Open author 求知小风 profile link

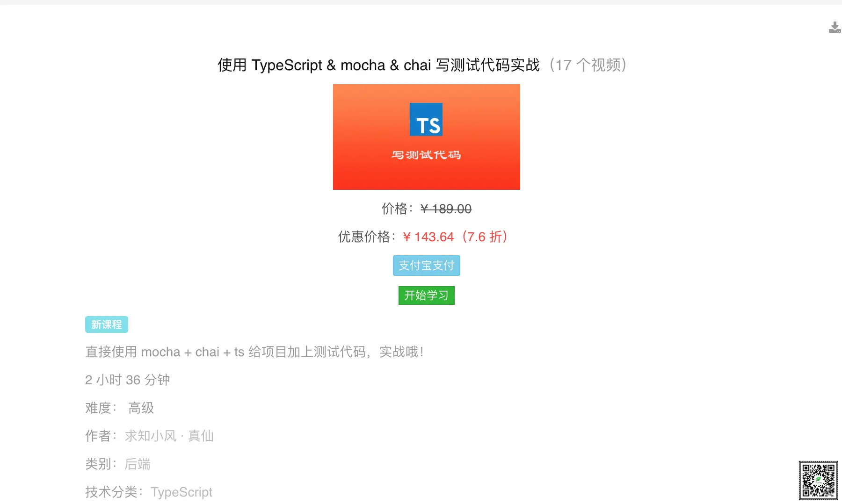click(x=151, y=436)
